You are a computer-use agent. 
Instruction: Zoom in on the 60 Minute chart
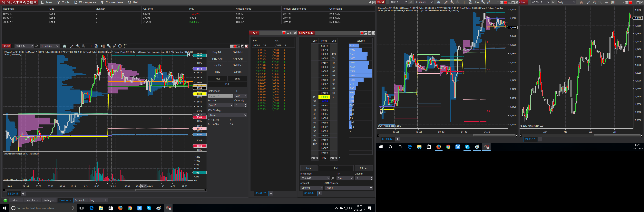tap(452, 2)
